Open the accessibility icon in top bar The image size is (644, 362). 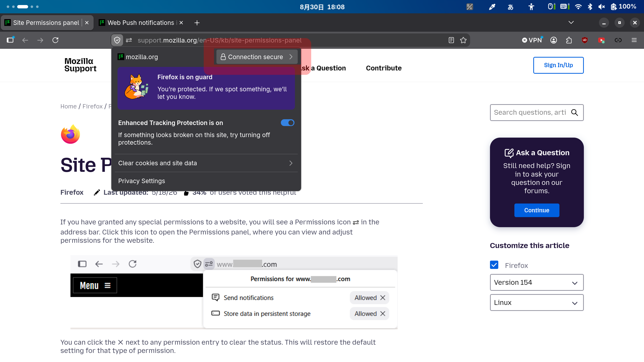click(x=531, y=7)
